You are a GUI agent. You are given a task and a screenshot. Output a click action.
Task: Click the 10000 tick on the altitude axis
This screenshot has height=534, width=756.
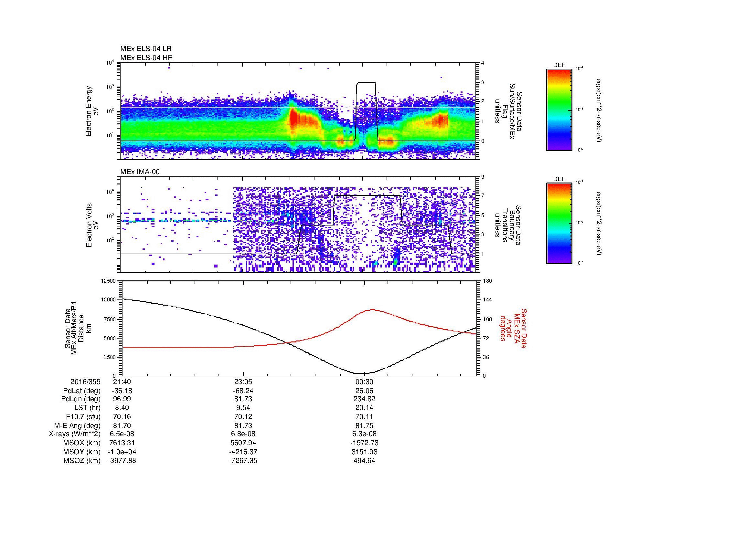tap(109, 300)
